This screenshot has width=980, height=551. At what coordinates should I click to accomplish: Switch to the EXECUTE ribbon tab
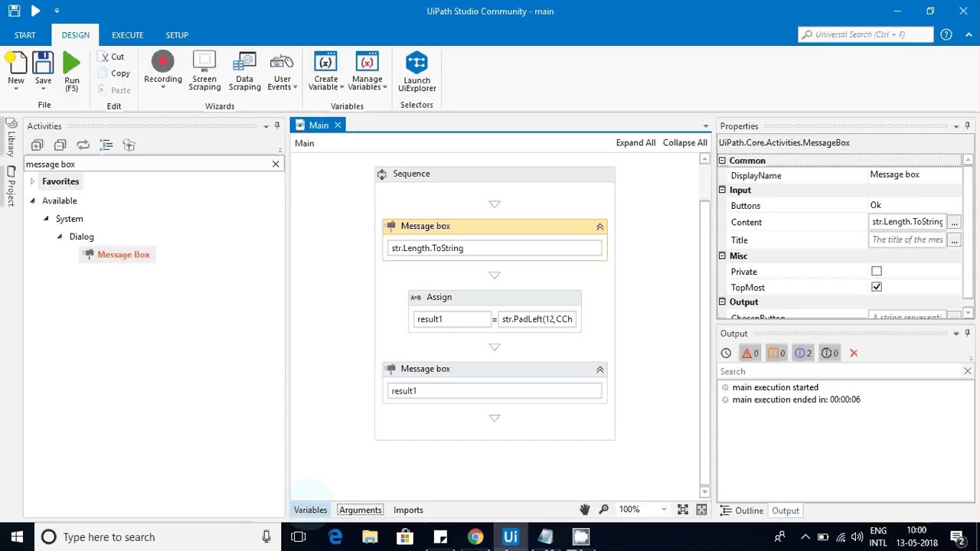point(127,34)
